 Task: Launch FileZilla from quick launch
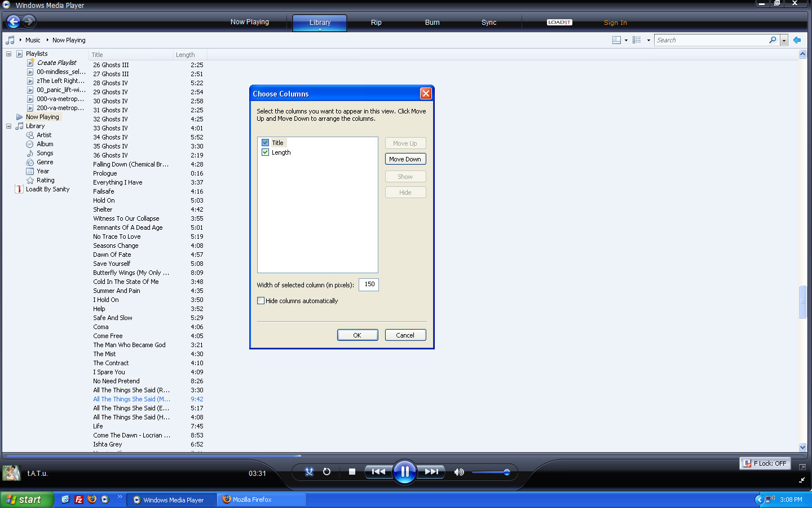tap(79, 500)
